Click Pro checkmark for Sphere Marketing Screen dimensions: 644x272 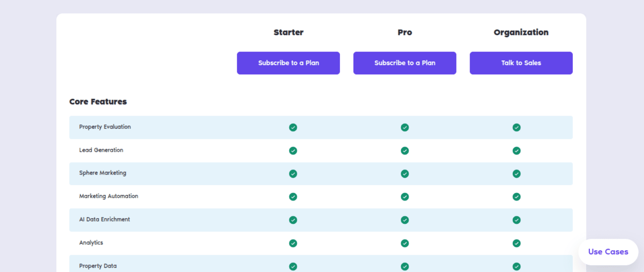(x=405, y=174)
